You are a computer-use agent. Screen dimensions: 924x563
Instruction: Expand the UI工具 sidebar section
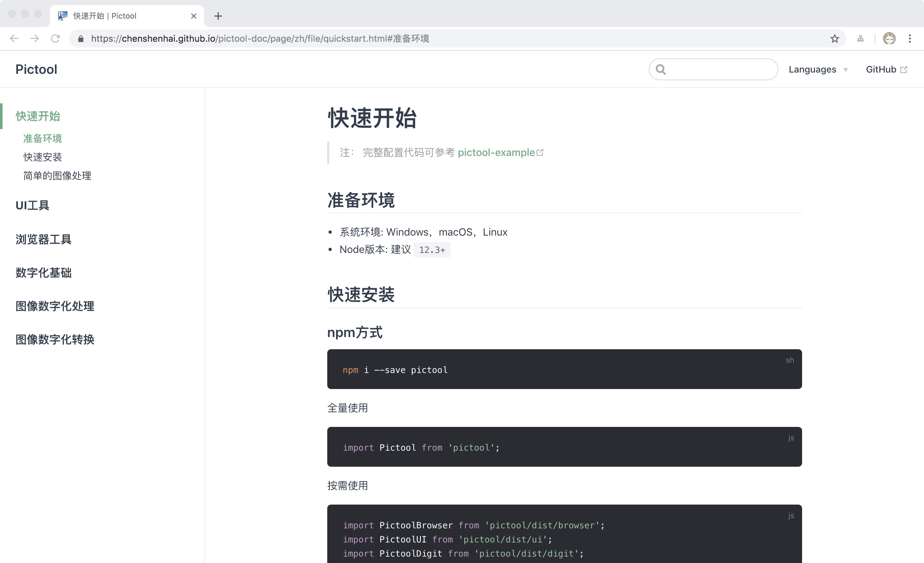[32, 205]
